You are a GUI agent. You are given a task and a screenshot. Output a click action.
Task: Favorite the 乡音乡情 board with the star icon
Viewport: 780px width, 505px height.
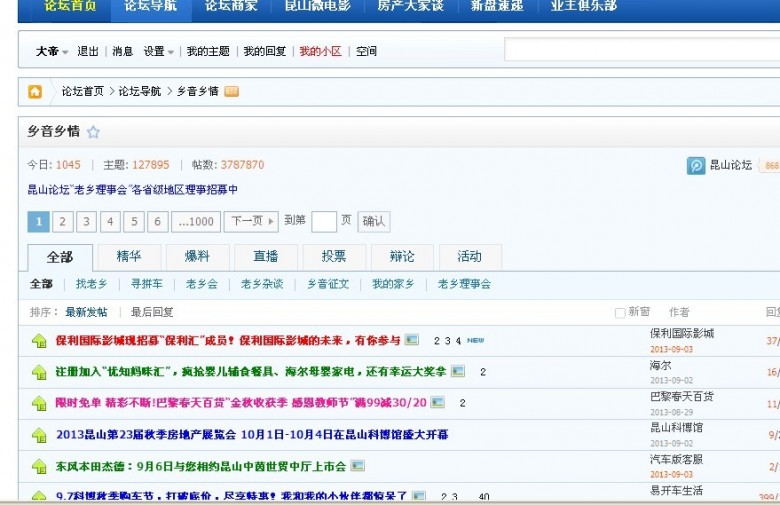[93, 132]
